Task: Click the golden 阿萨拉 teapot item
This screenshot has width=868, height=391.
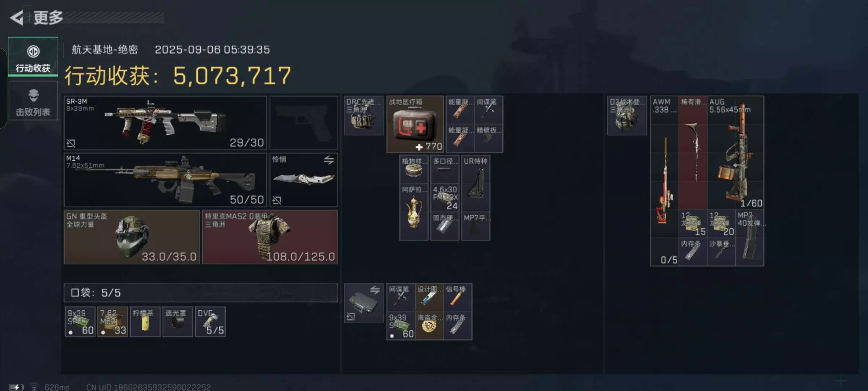Action: (414, 212)
